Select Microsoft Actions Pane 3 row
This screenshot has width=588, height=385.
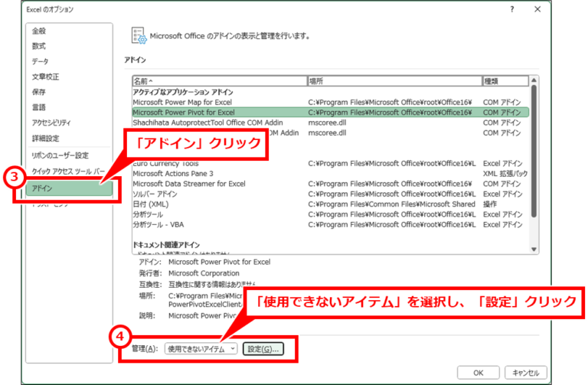pos(331,174)
